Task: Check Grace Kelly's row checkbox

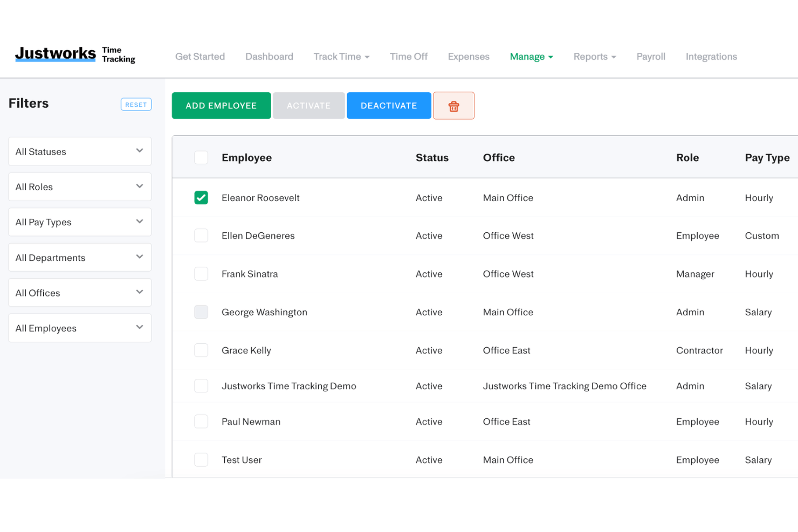Action: coord(201,350)
